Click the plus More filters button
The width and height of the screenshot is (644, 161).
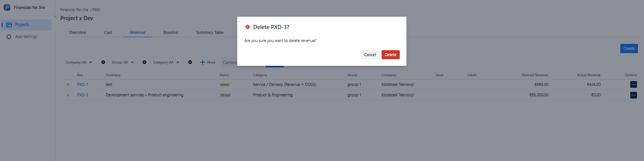pos(208,62)
